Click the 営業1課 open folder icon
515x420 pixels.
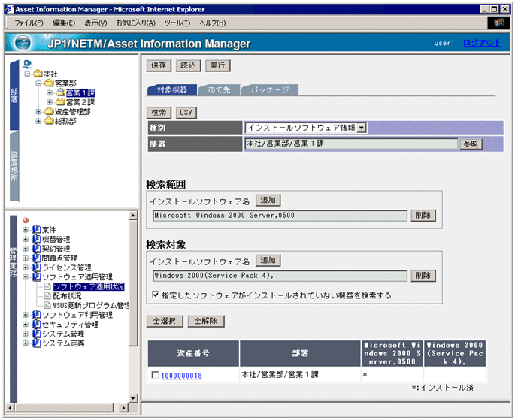pyautogui.click(x=60, y=92)
